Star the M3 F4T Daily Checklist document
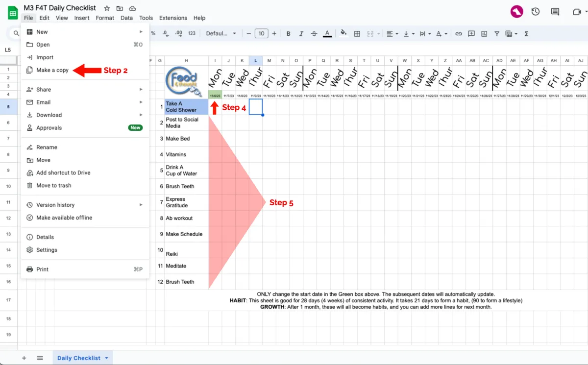The width and height of the screenshot is (588, 365). click(107, 8)
